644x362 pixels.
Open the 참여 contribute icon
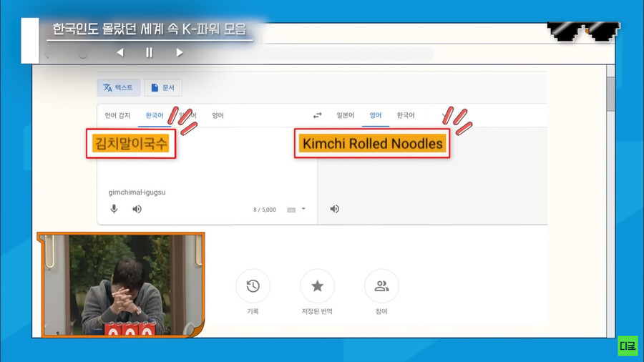click(x=381, y=286)
